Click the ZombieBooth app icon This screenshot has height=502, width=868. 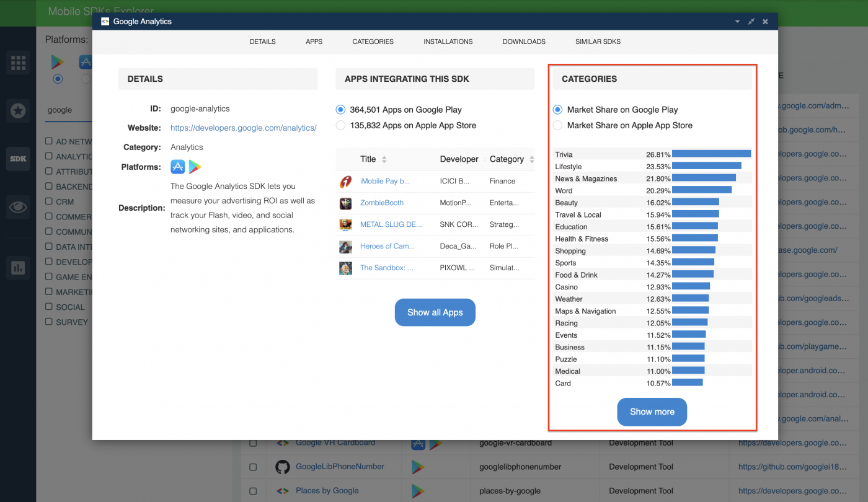[x=345, y=203]
